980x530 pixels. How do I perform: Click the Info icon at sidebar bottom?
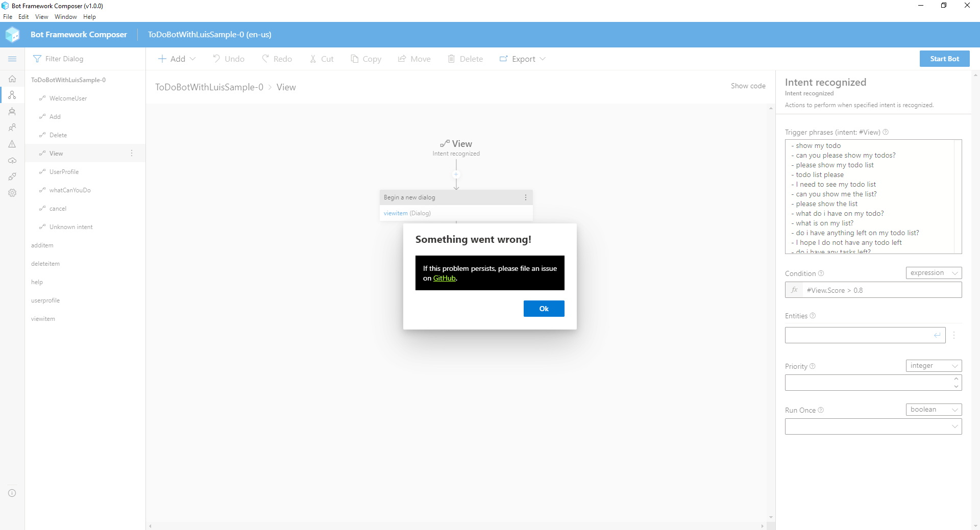tap(12, 493)
